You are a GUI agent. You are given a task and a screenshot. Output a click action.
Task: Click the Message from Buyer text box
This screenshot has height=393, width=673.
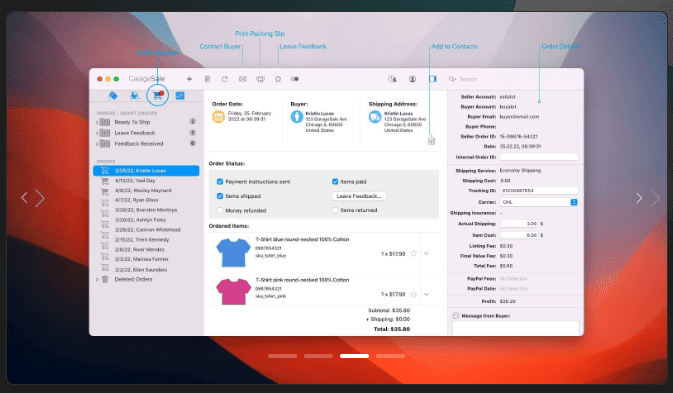tap(515, 329)
